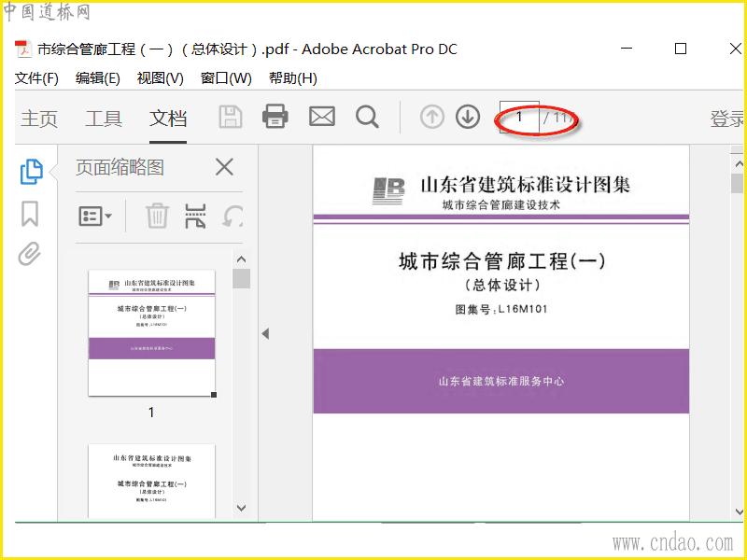
Task: Send the file by email using the envelope icon
Action: (322, 116)
